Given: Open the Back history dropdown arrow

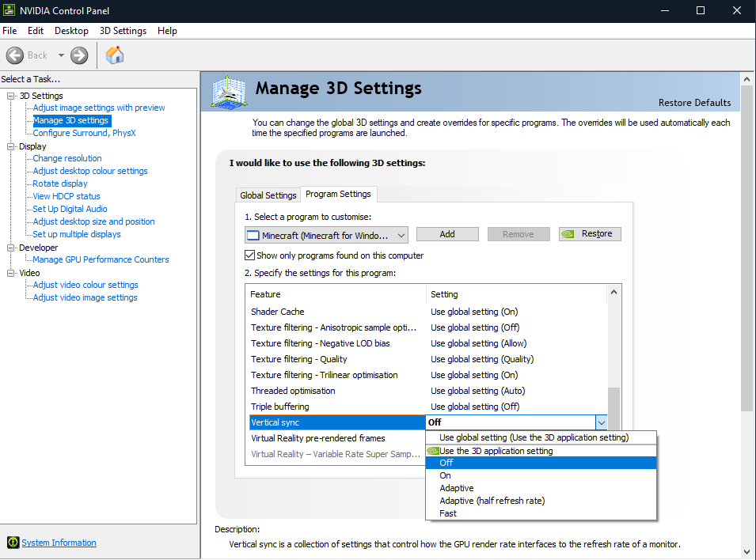Looking at the screenshot, I should [x=61, y=55].
